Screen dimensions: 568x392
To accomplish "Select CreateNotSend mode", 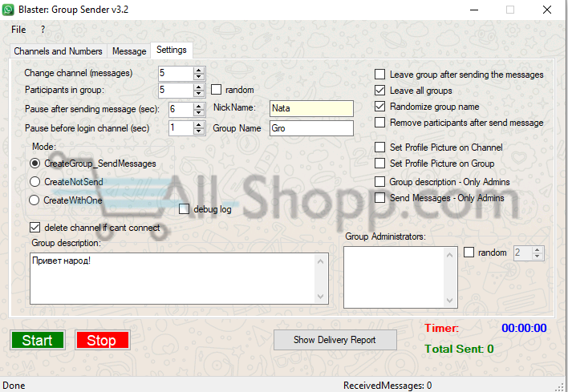I will click(34, 182).
